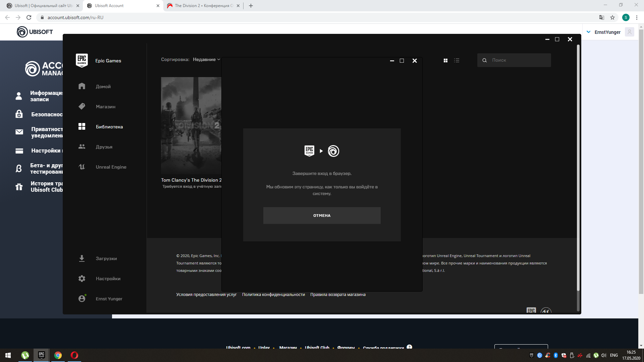Screen dimensions: 644x362
Task: Switch library to grid view
Action: tap(445, 60)
